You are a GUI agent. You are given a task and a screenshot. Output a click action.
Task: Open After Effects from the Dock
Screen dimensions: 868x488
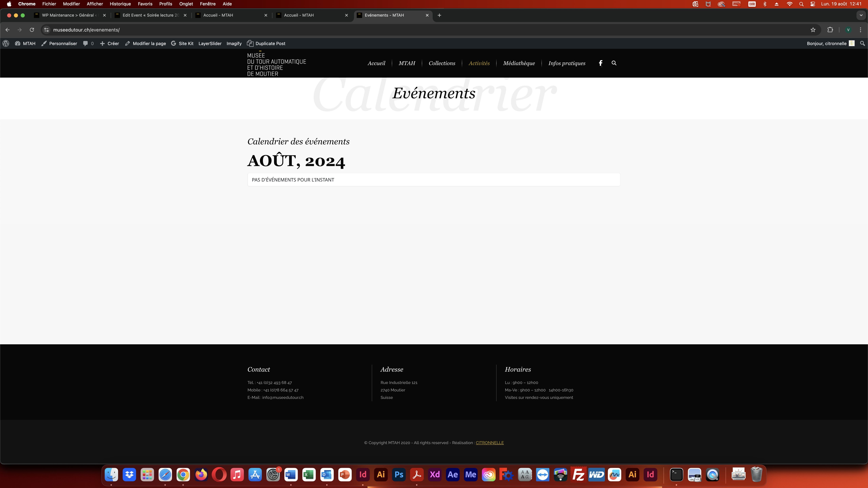452,475
